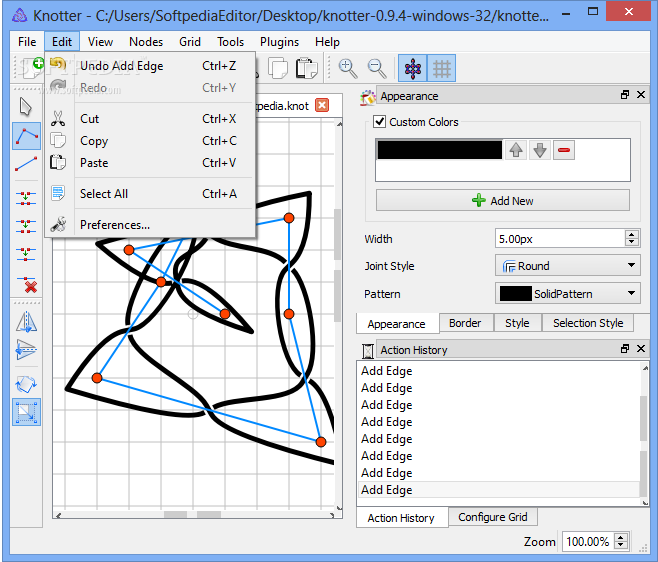The height and width of the screenshot is (562, 658).
Task: Toggle knot graph display button
Action: (x=413, y=68)
